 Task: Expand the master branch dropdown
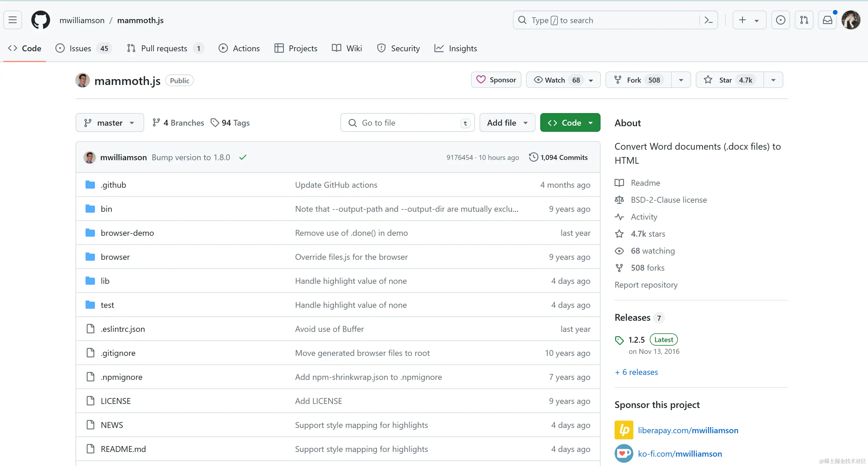point(110,123)
